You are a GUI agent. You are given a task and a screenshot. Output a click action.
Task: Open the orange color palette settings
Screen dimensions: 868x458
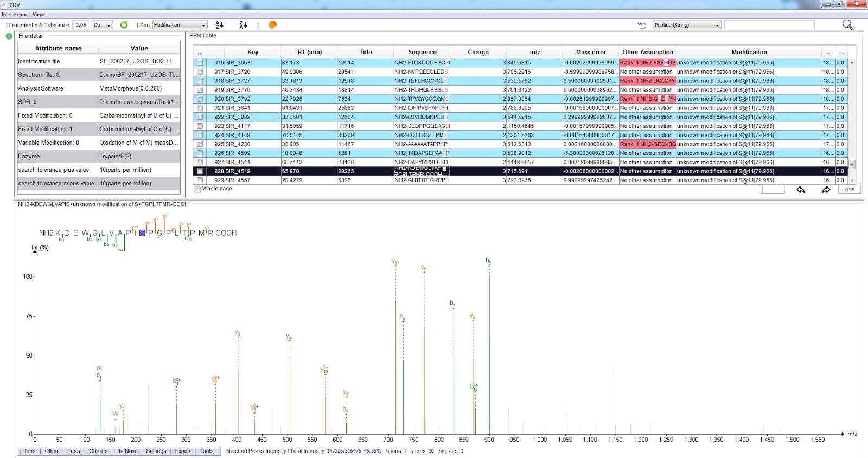(273, 25)
